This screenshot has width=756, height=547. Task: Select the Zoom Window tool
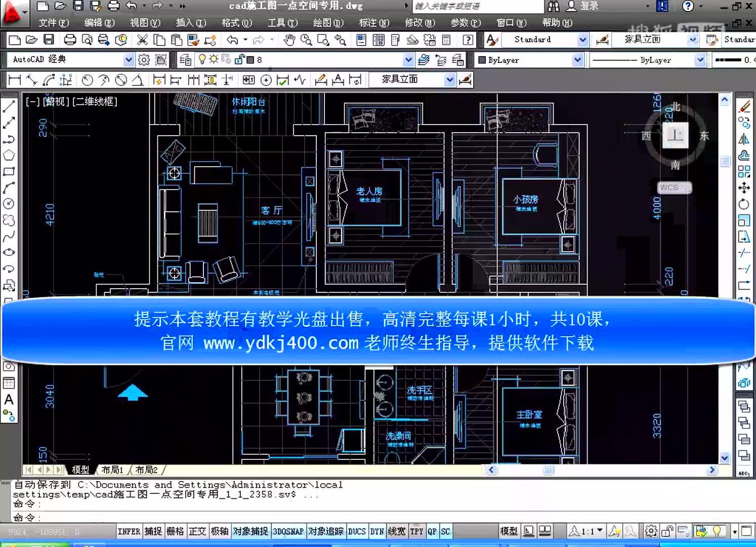(322, 40)
